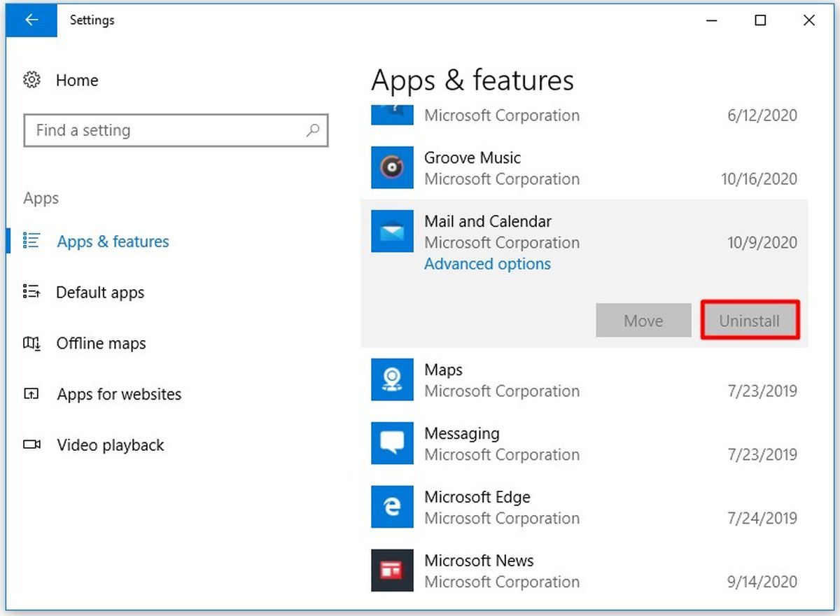Click the Uninstall button
840x616 pixels.
750,321
